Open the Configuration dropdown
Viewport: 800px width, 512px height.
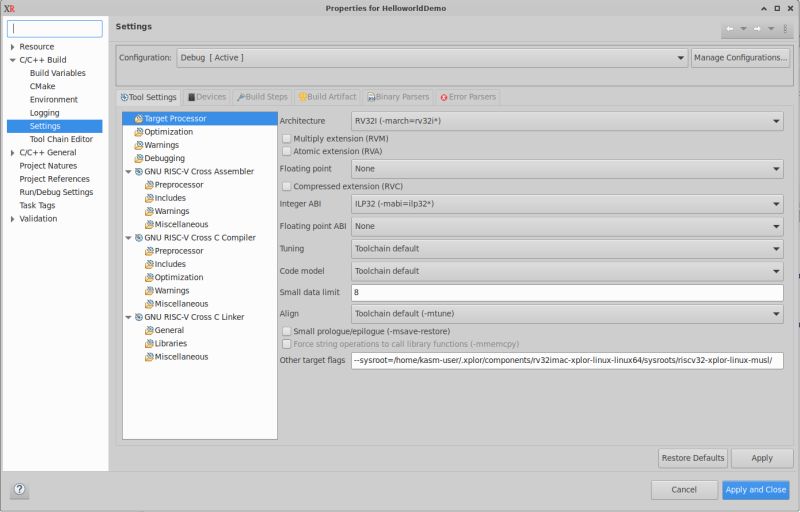[432, 58]
